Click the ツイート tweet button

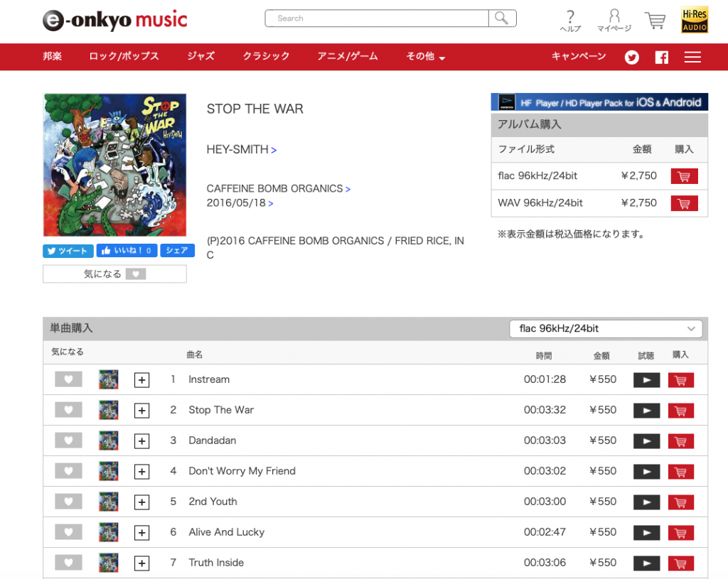coord(68,251)
